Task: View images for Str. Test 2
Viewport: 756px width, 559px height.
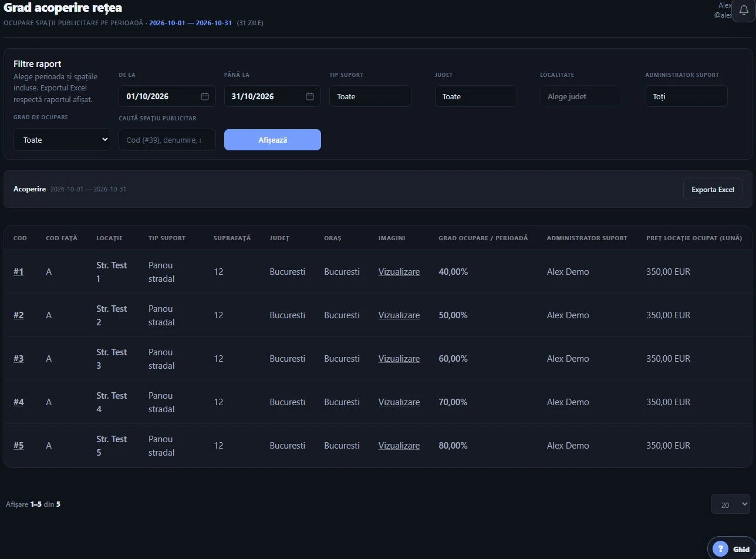Action: [x=399, y=315]
